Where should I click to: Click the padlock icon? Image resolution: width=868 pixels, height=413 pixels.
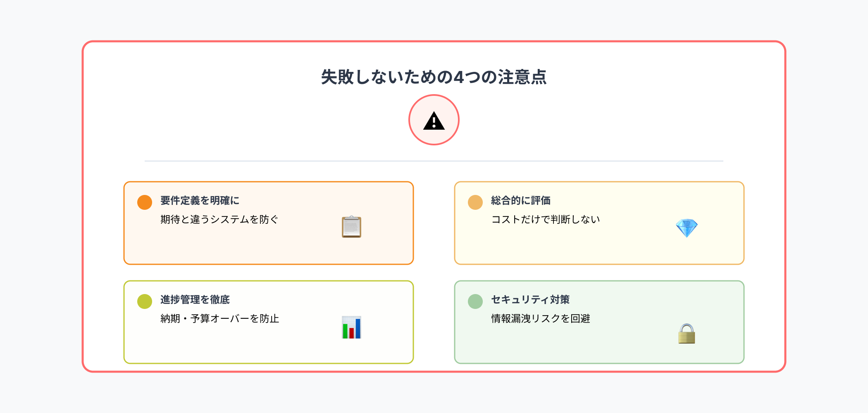pyautogui.click(x=687, y=334)
